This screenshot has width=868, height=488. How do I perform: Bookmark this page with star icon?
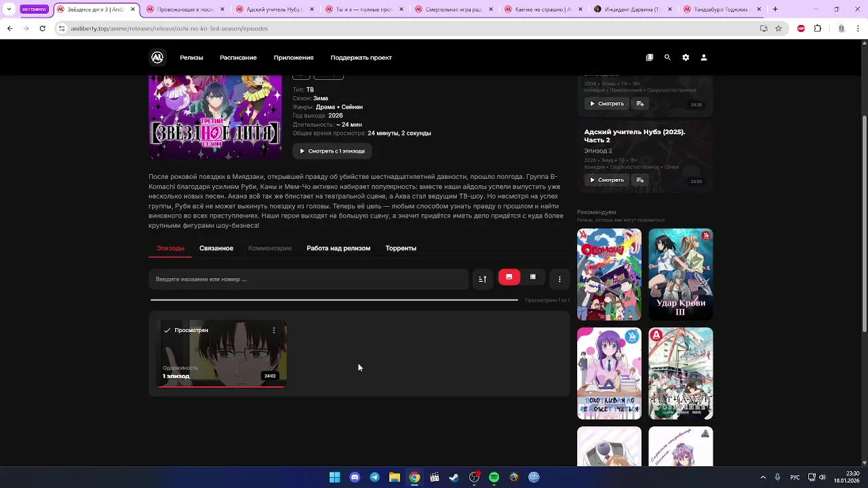[x=778, y=28]
